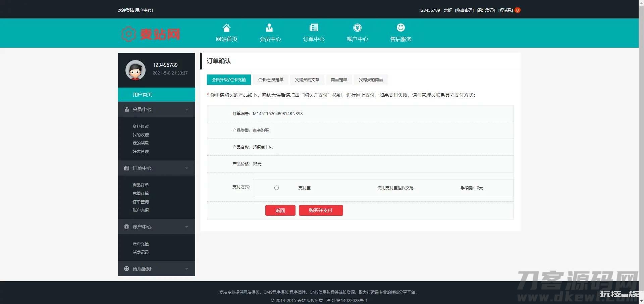Click the 桂ICP备14022028号-1 footer text
The width and height of the screenshot is (644, 304).
click(x=347, y=301)
